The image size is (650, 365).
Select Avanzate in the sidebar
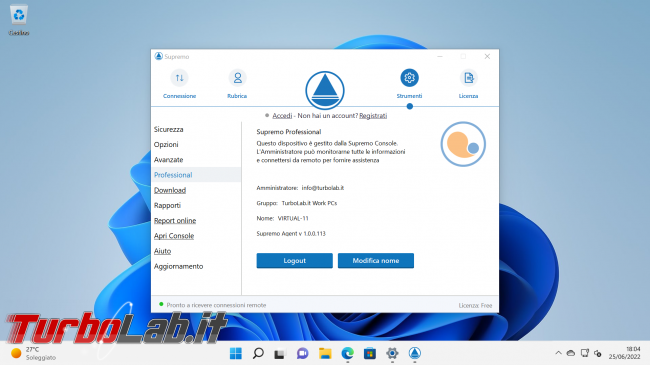click(x=168, y=160)
